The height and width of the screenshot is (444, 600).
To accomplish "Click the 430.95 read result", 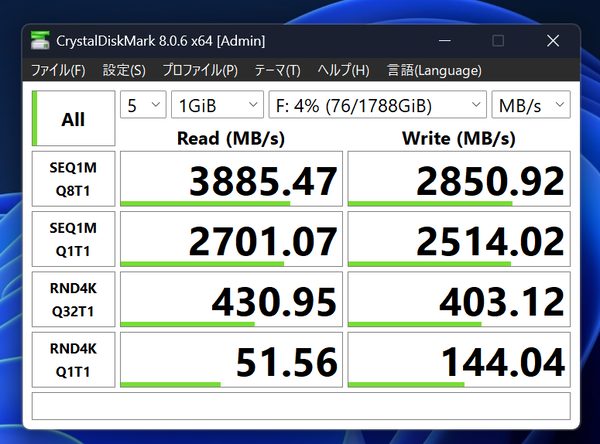I will (232, 299).
